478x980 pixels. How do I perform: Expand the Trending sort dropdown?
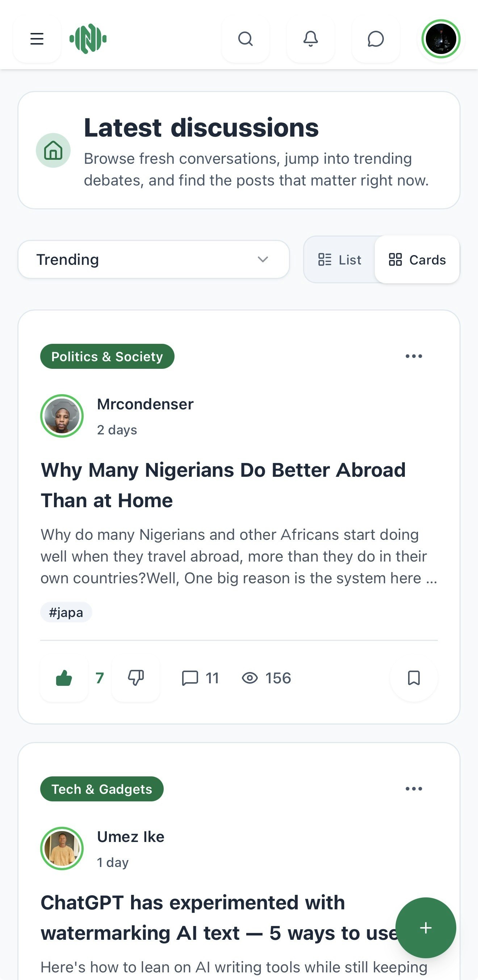[154, 259]
